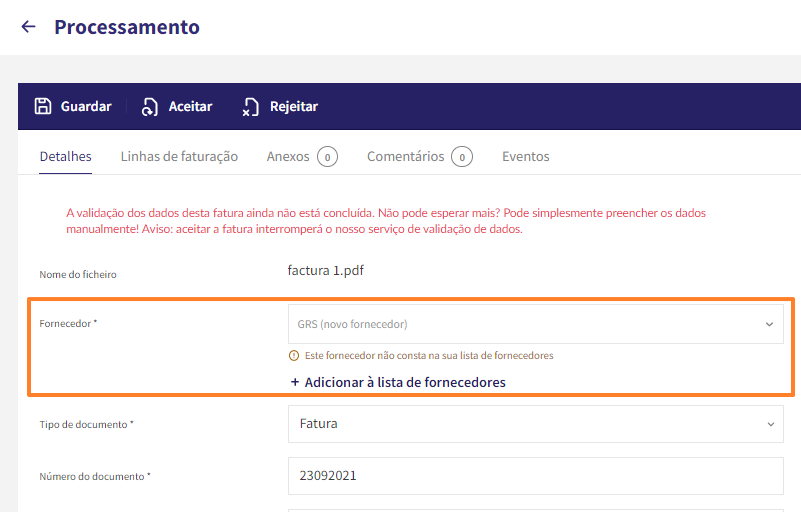Open the Comentários tab

coord(406,156)
